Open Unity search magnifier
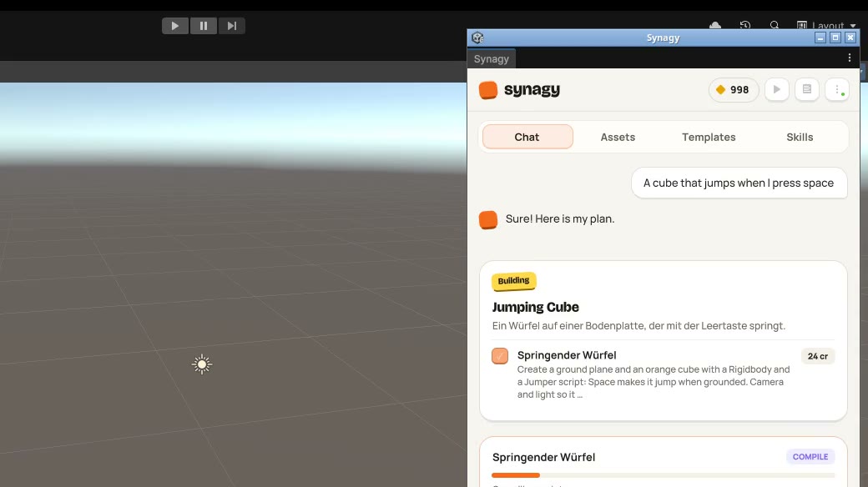868x487 pixels. tap(775, 25)
